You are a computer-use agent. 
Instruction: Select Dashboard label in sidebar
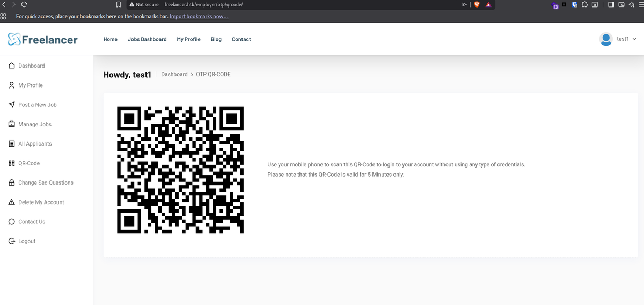(32, 66)
